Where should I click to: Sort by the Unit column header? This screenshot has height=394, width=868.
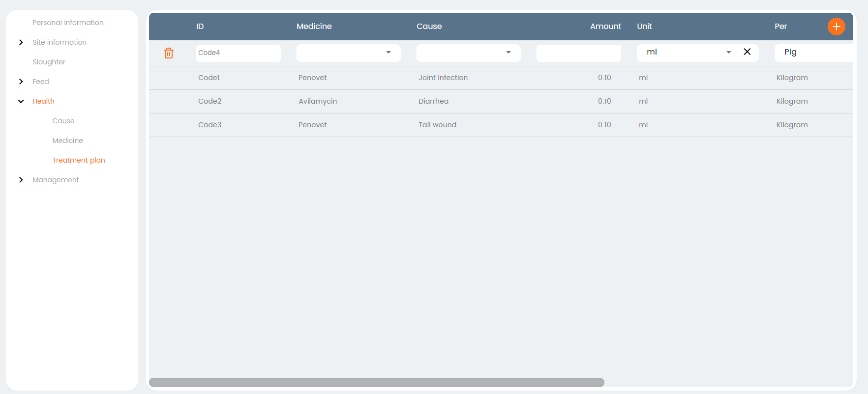coord(644,27)
